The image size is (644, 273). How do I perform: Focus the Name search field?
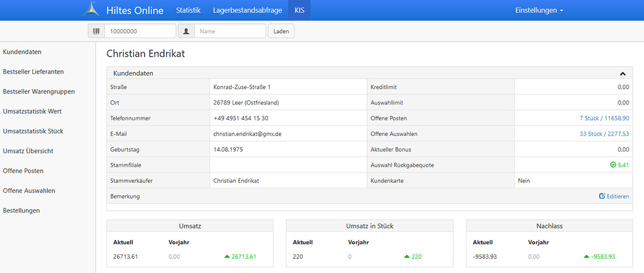tap(230, 31)
